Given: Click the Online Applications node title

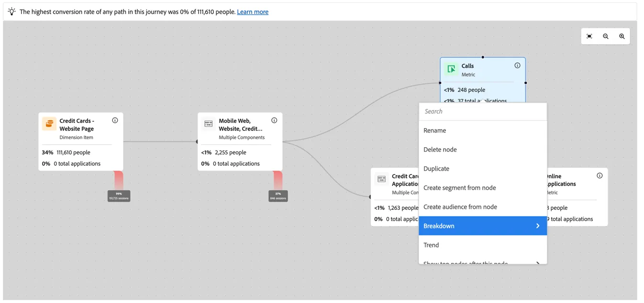Looking at the screenshot, I should pyautogui.click(x=561, y=180).
